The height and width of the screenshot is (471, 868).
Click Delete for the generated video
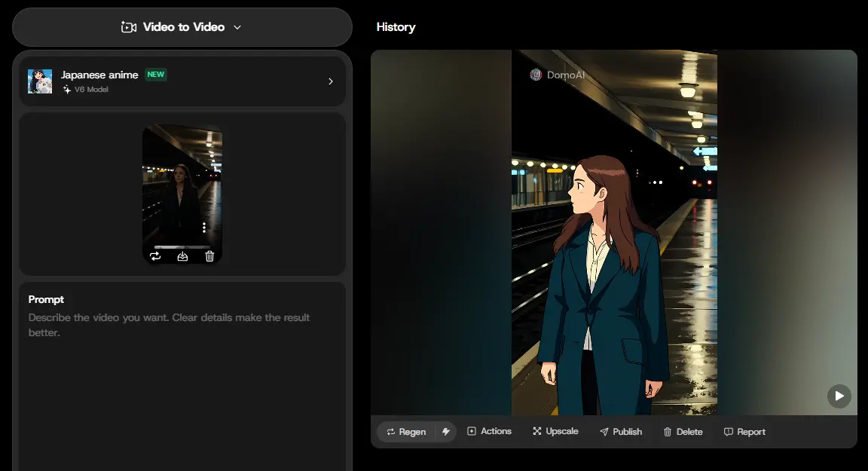point(683,432)
